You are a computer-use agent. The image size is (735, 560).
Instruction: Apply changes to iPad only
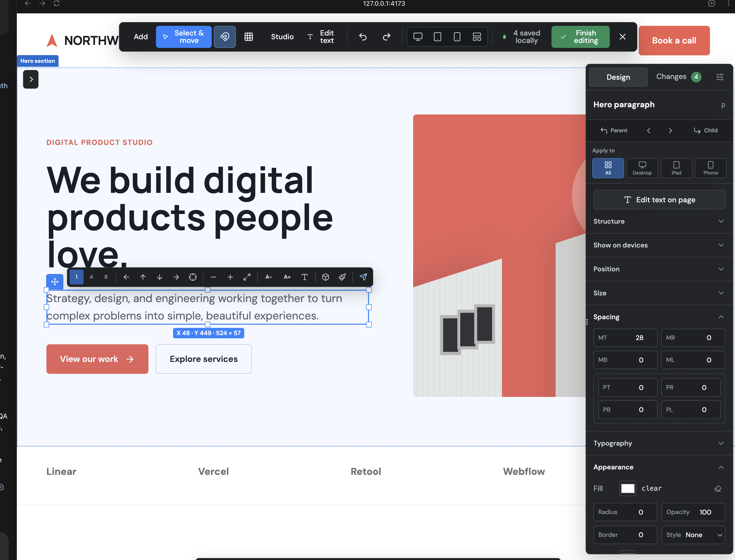(x=676, y=168)
